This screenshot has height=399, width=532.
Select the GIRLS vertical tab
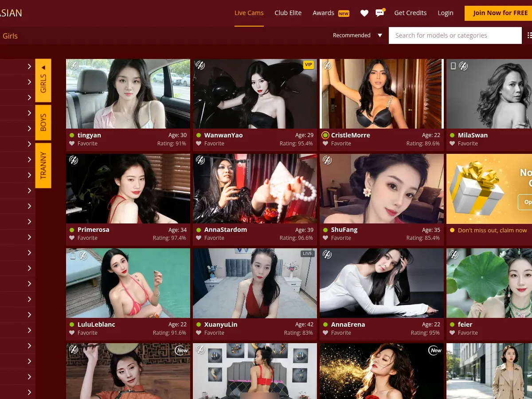pyautogui.click(x=43, y=81)
